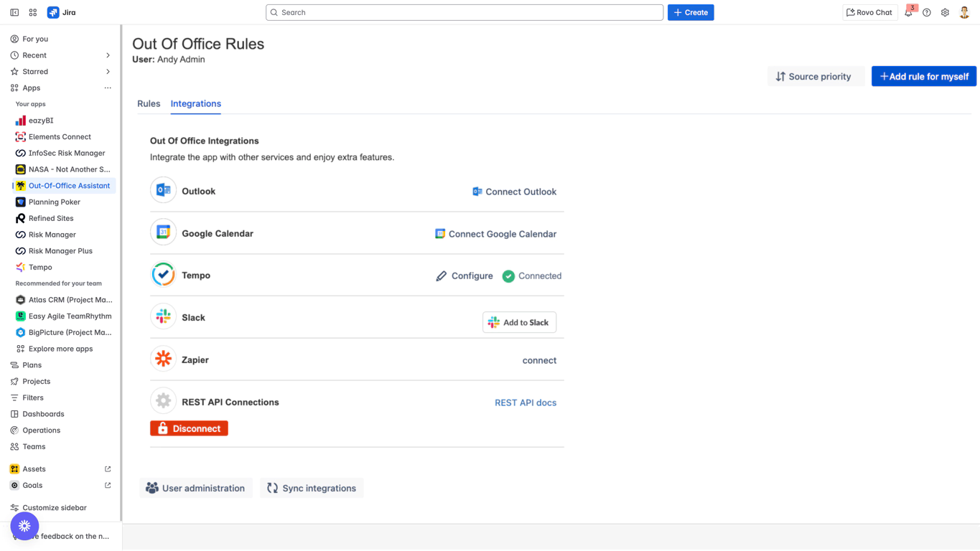Open eazyBI app in sidebar
The image size is (980, 551).
pos(41,121)
